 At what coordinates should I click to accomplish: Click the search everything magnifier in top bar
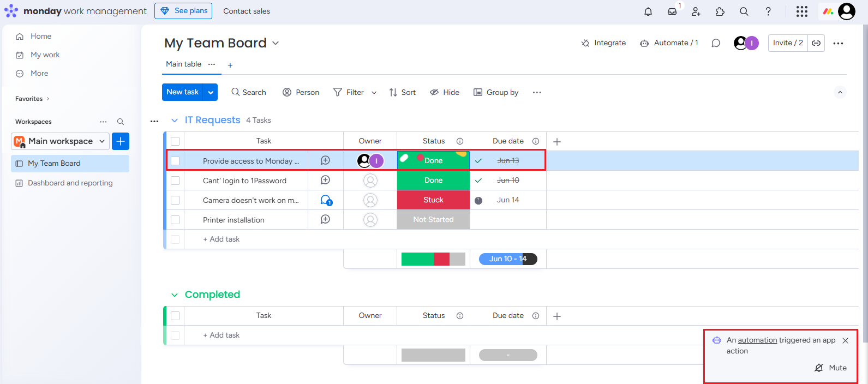pyautogui.click(x=744, y=11)
